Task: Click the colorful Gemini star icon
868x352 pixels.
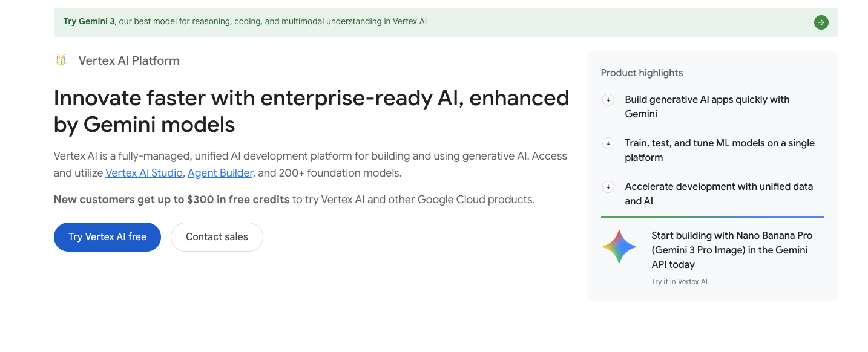Action: (619, 247)
